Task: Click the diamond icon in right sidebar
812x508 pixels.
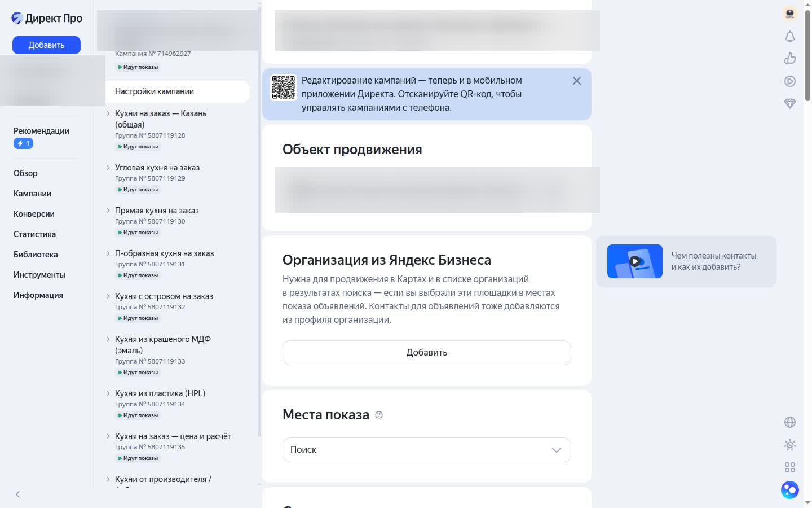Action: pyautogui.click(x=790, y=104)
